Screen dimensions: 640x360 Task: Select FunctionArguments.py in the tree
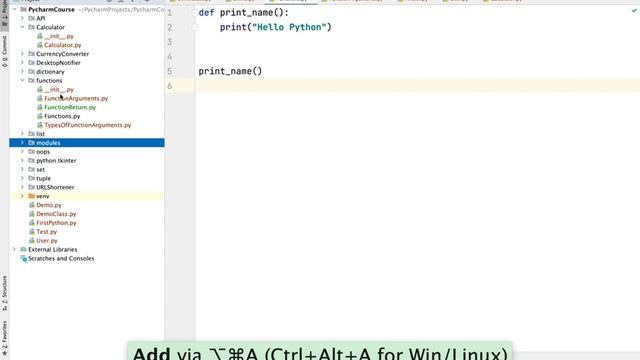[76, 98]
